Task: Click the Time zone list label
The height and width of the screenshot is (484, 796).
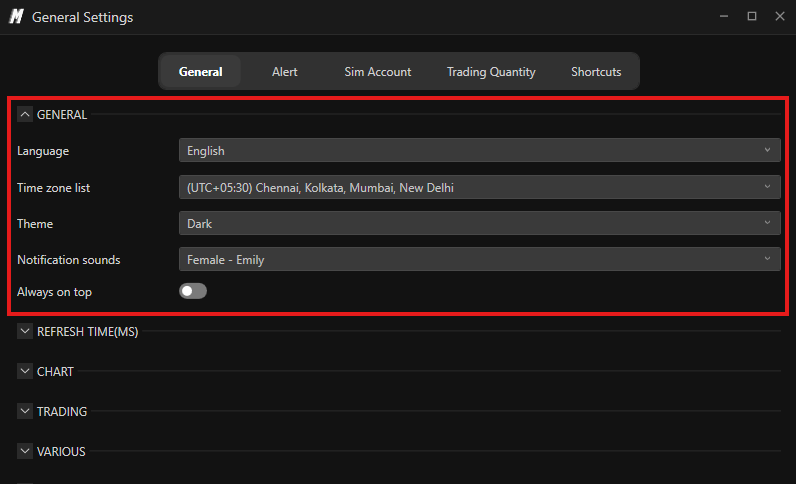Action: [53, 187]
